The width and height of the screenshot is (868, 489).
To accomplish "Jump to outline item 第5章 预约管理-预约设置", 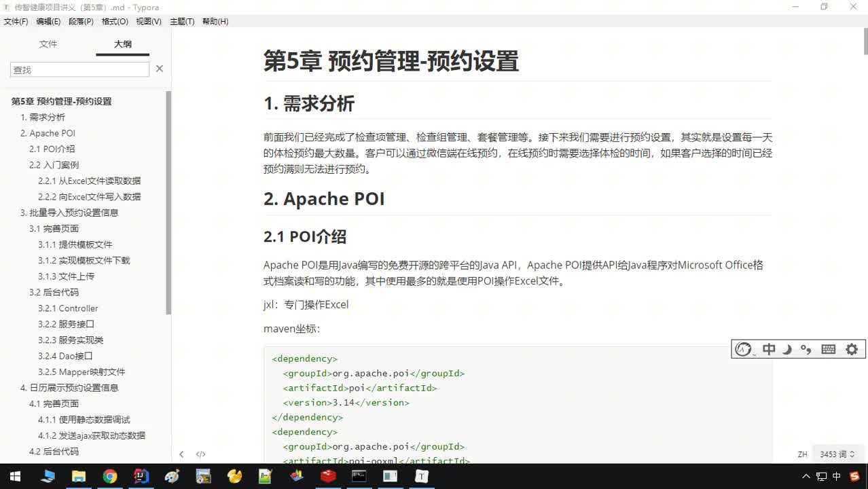I will [62, 101].
